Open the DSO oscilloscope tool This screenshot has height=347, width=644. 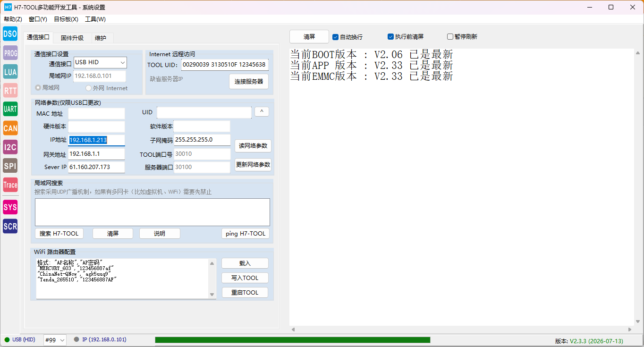click(10, 34)
